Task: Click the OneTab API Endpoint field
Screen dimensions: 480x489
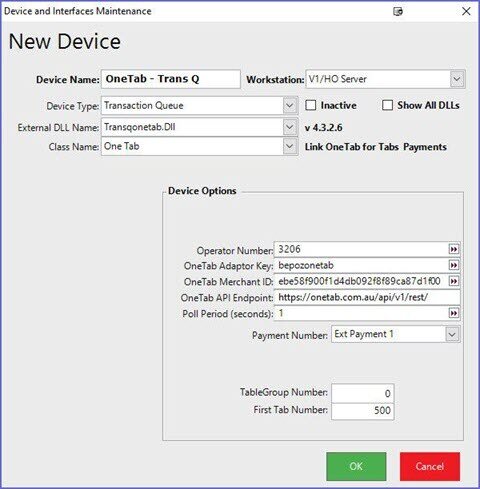Action: [367, 297]
